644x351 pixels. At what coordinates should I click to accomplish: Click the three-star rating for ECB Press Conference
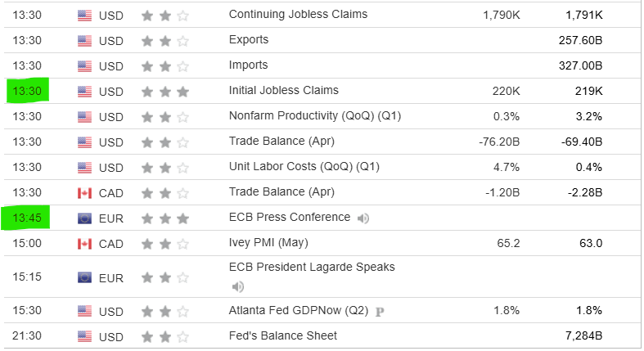[165, 218]
